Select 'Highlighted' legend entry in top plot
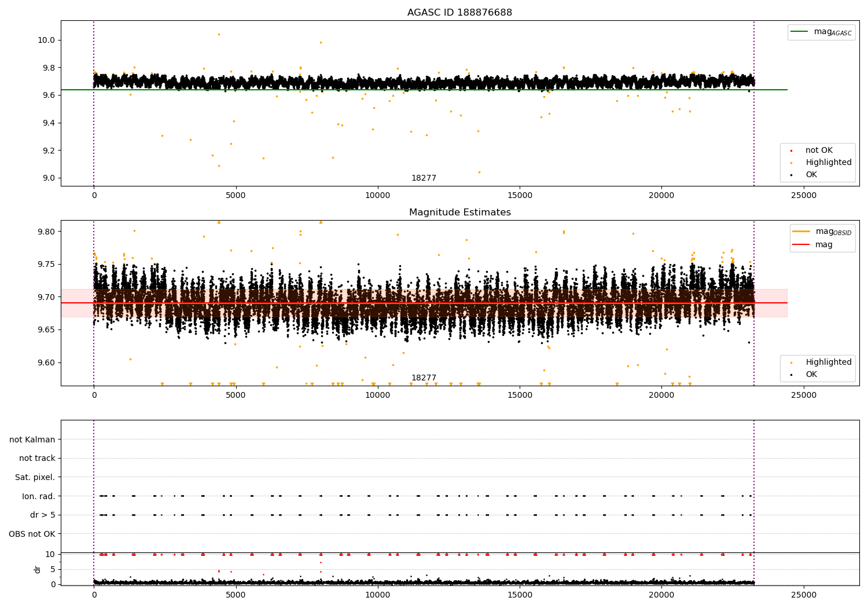Image resolution: width=868 pixels, height=608 pixels. [828, 163]
